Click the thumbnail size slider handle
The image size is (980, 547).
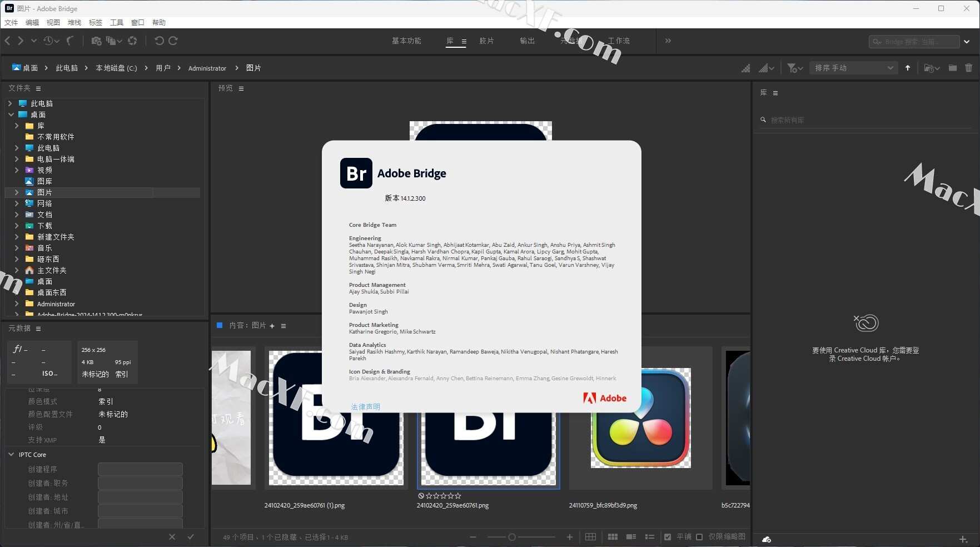[x=512, y=537]
